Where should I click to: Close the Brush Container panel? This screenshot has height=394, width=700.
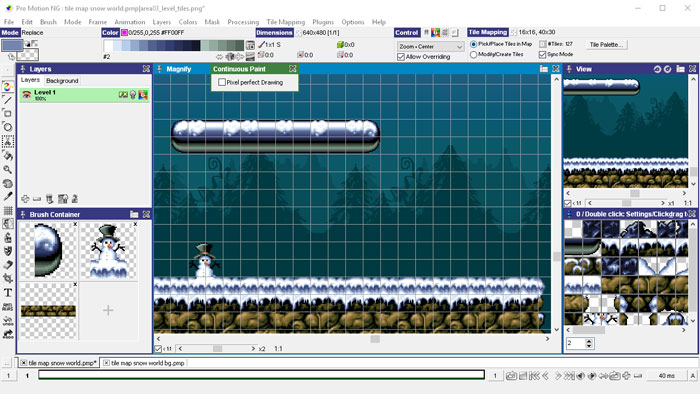[146, 215]
